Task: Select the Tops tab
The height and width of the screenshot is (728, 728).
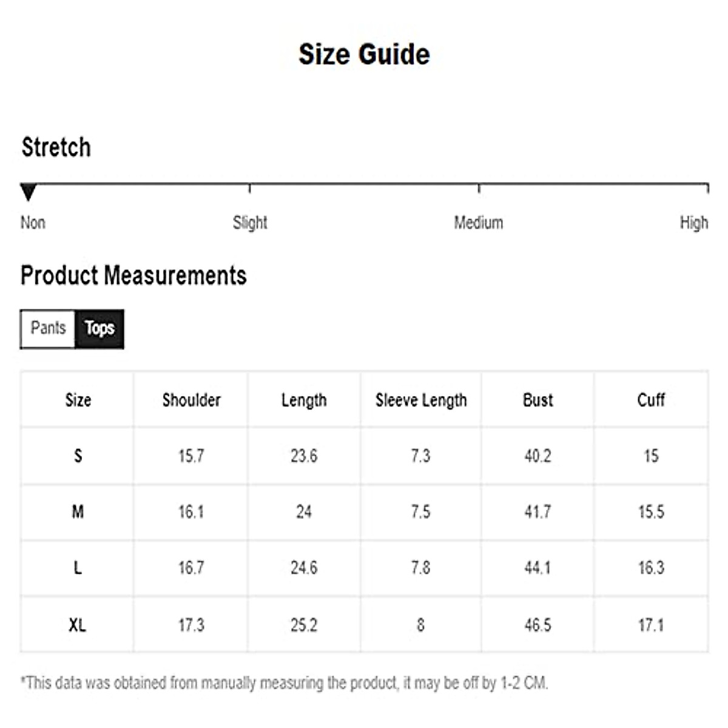Action: click(99, 328)
